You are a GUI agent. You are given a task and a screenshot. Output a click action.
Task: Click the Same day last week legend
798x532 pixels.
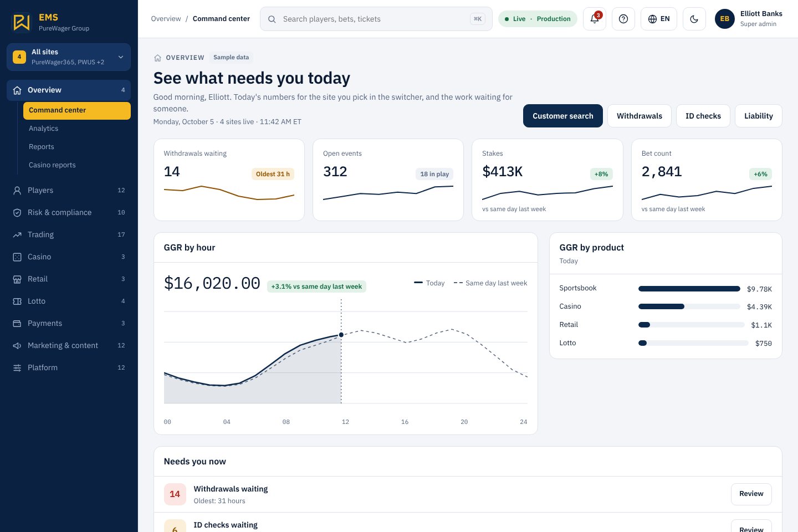490,283
